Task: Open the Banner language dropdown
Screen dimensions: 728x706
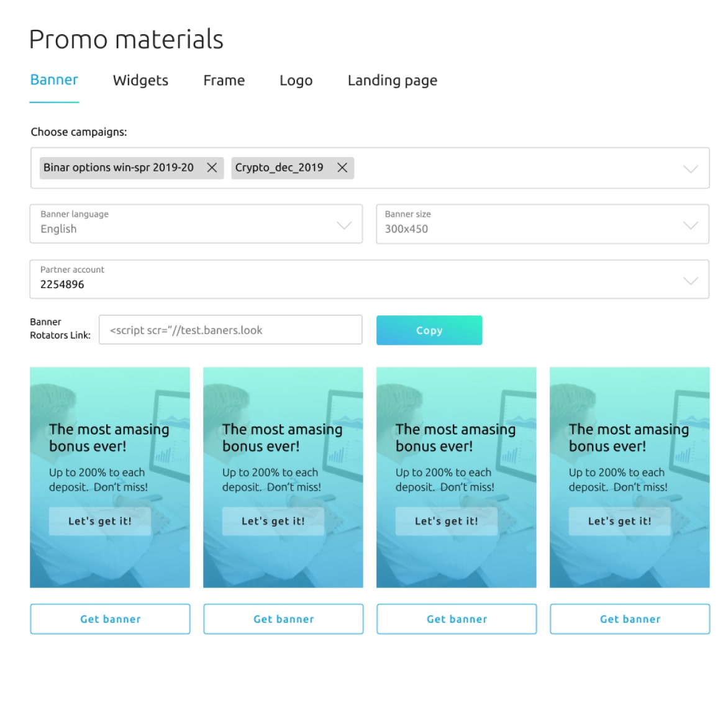Action: tap(344, 225)
